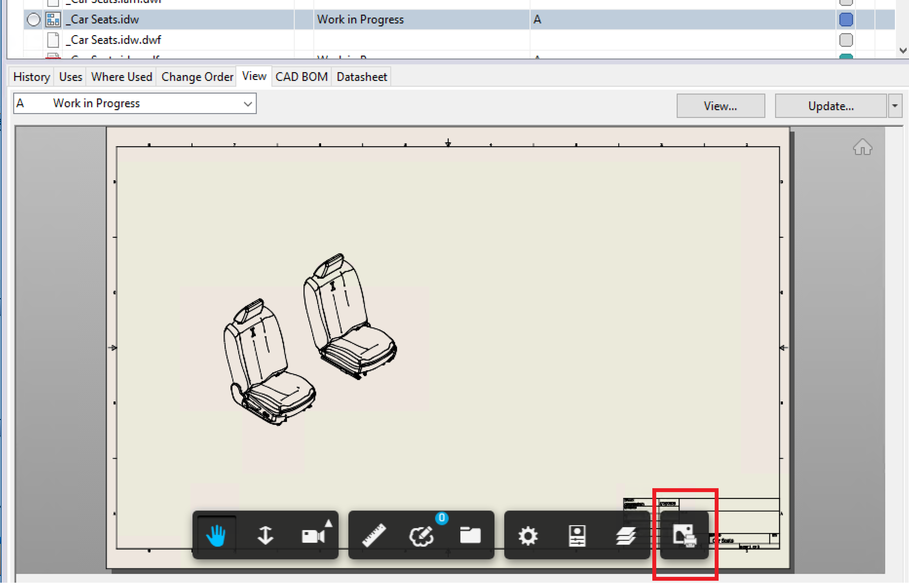The height and width of the screenshot is (588, 909).
Task: Click the blue status indicator for _Car Seats.idw
Action: (x=846, y=19)
